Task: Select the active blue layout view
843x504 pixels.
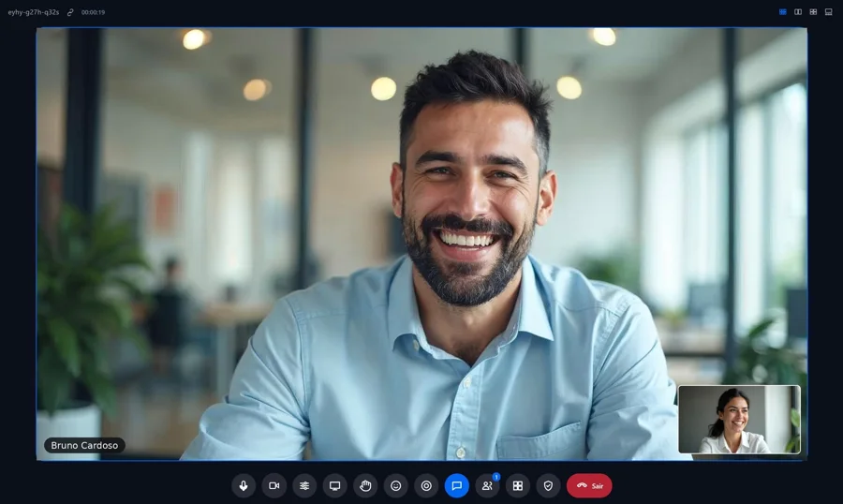Action: click(x=783, y=12)
